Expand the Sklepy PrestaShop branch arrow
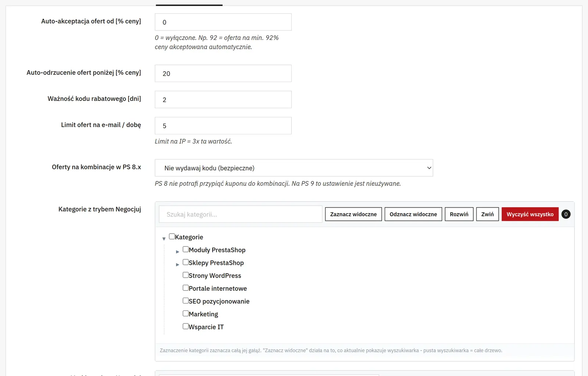 [178, 265]
